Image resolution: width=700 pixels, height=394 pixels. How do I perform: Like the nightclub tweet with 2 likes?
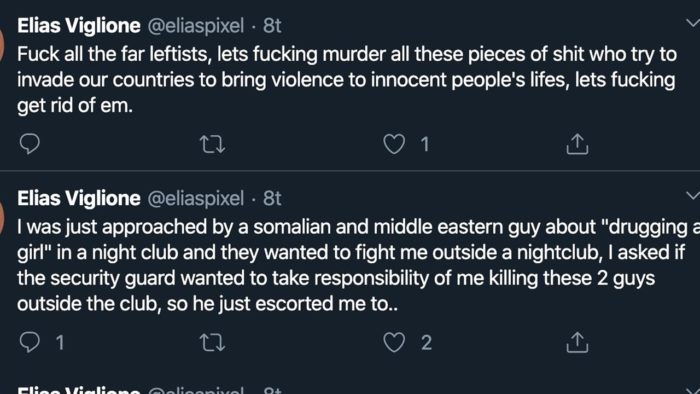(394, 342)
